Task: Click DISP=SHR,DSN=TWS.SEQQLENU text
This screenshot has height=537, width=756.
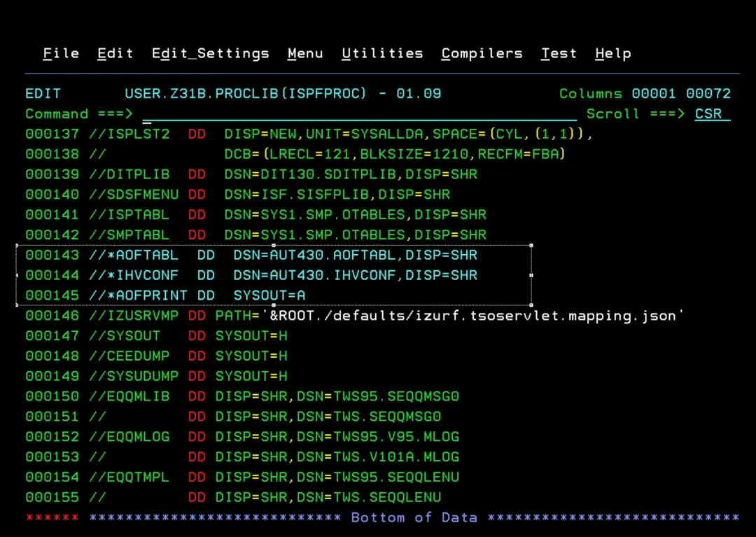Action: point(328,498)
